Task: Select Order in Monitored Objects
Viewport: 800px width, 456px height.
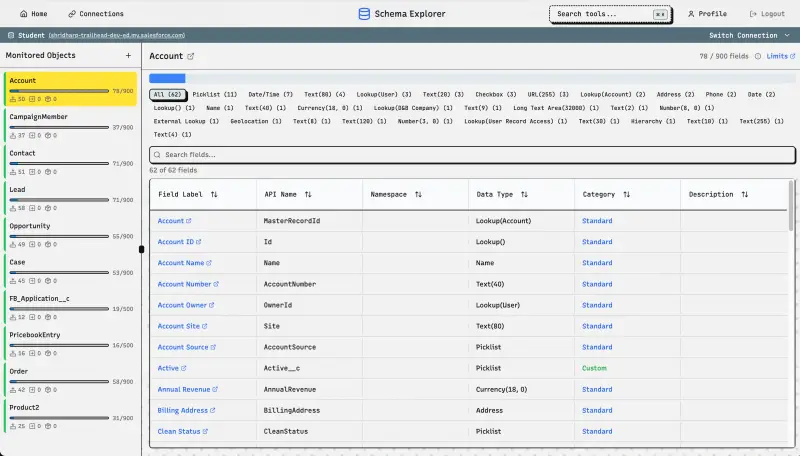Action: pos(70,380)
